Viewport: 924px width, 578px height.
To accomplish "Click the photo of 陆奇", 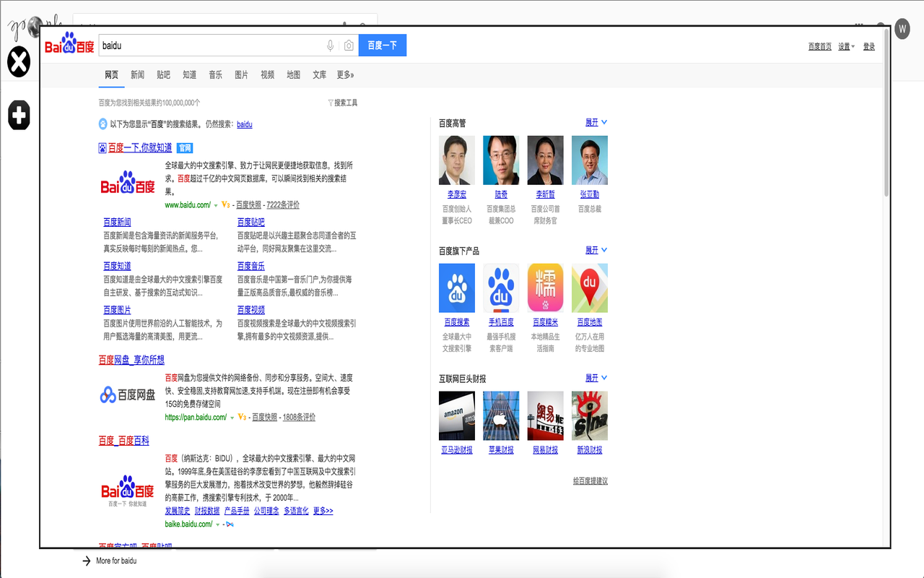I will 501,160.
